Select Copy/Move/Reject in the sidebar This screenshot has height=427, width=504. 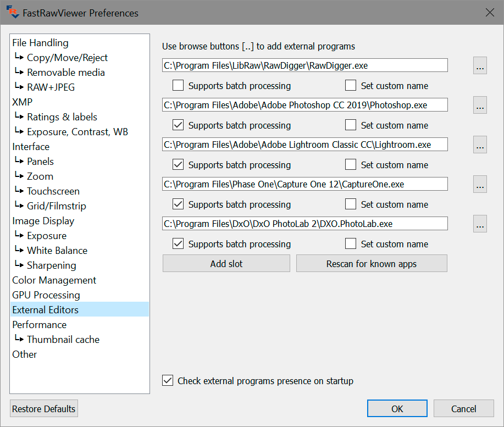pyautogui.click(x=67, y=58)
